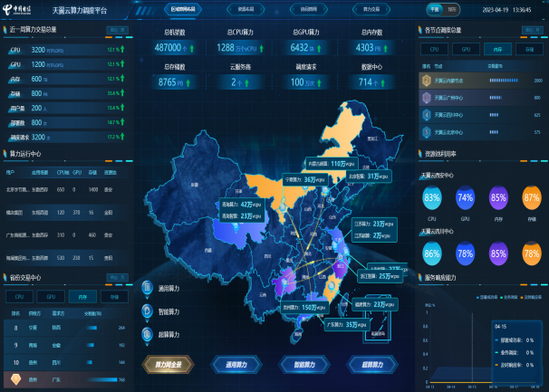Click the 总内存数 value 4303

tap(364, 47)
